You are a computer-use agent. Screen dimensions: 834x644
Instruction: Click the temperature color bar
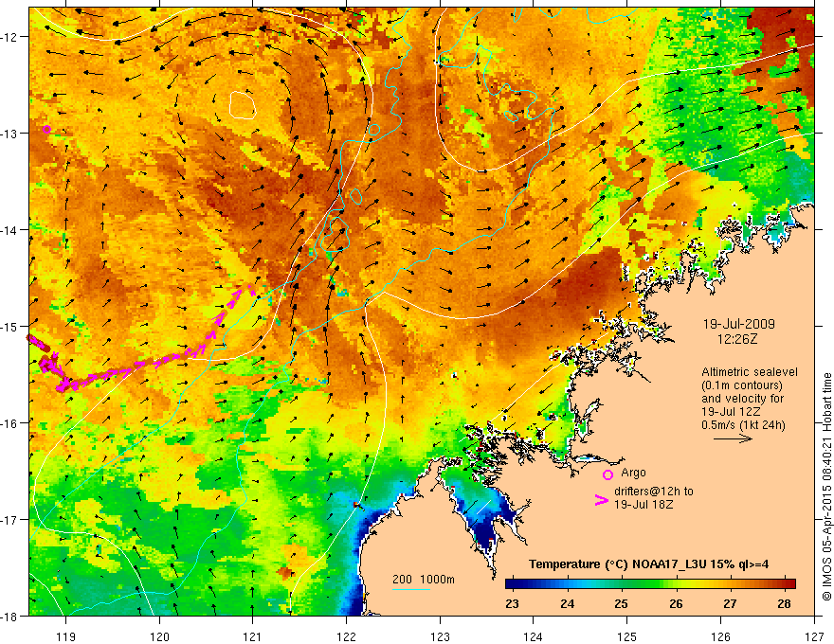[x=650, y=583]
